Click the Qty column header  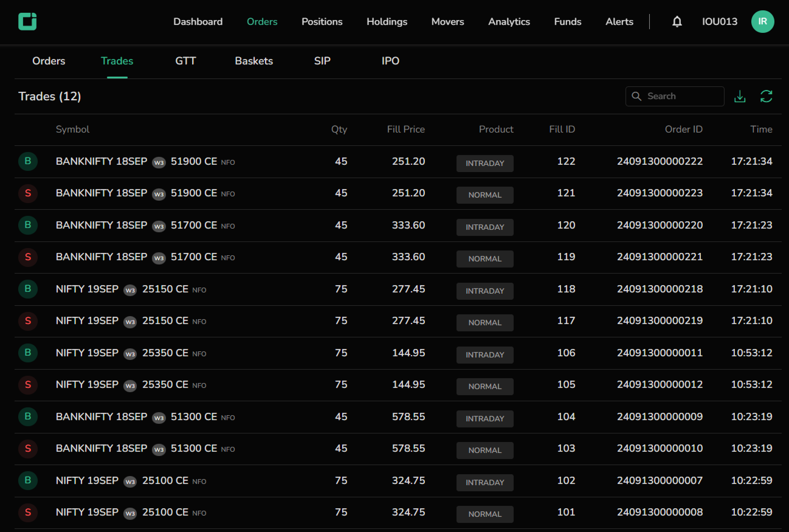click(x=339, y=129)
